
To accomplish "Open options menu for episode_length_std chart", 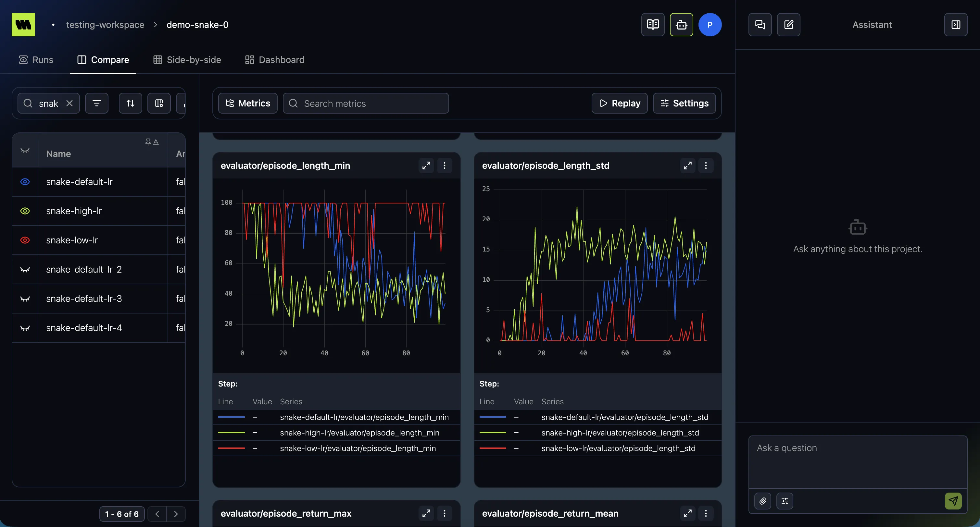I will [706, 165].
